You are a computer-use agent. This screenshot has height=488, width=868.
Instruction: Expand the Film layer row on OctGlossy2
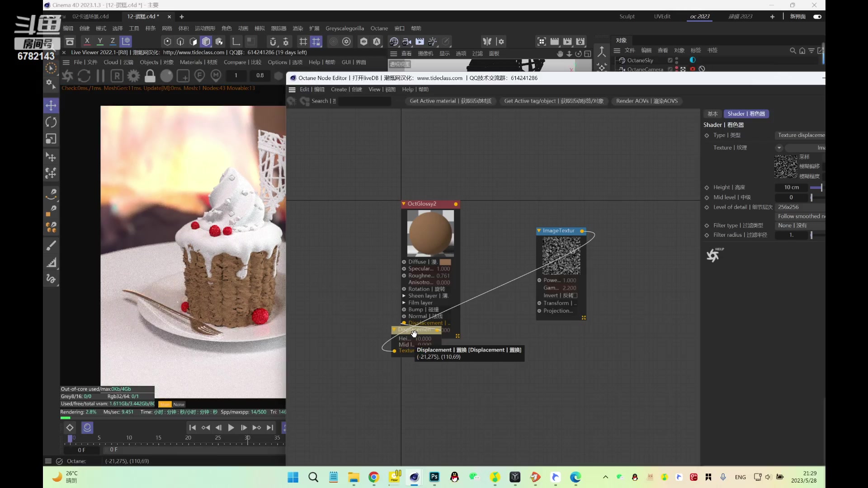click(x=404, y=303)
